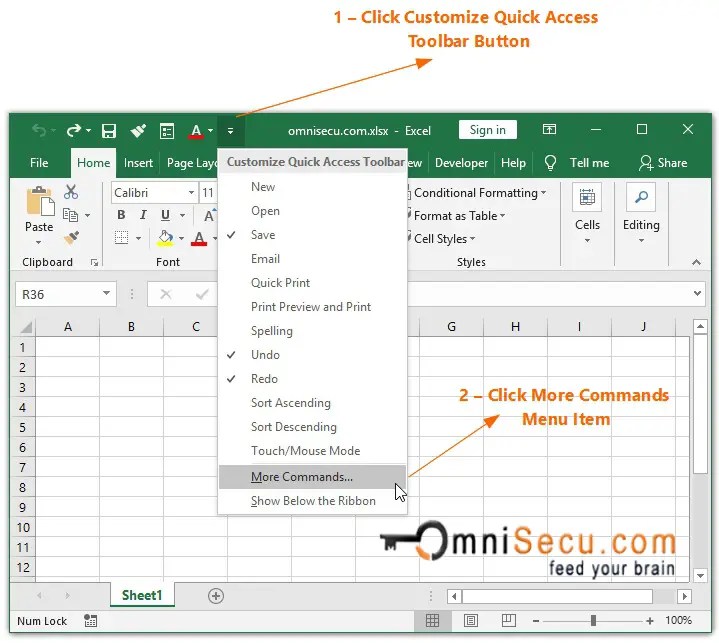Add a new sheet with plus button
This screenshot has height=643, width=719.
point(216,596)
